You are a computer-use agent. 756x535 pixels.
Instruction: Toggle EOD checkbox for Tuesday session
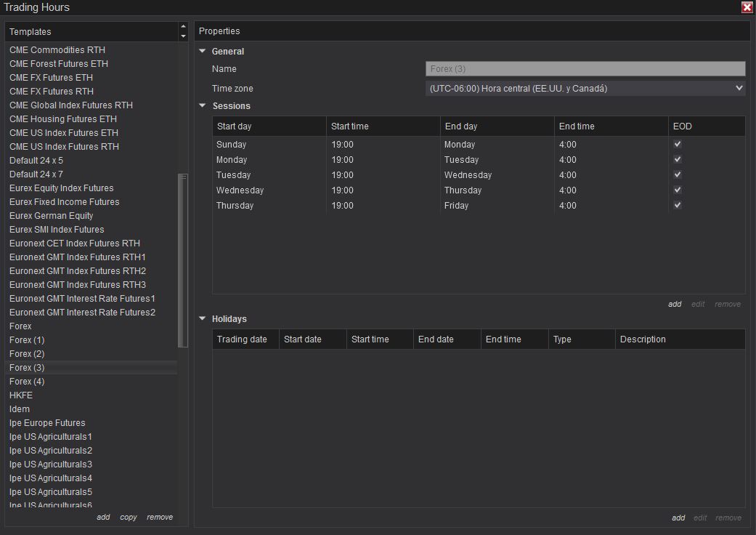pos(678,175)
